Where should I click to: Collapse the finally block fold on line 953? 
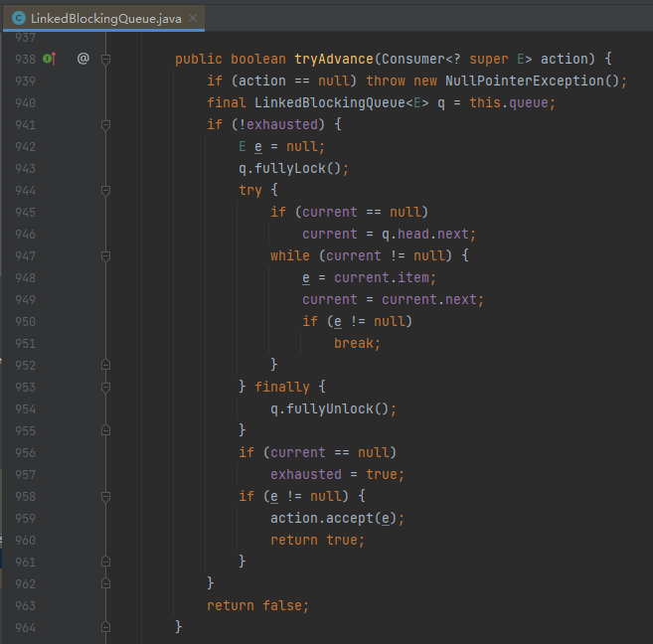[105, 388]
